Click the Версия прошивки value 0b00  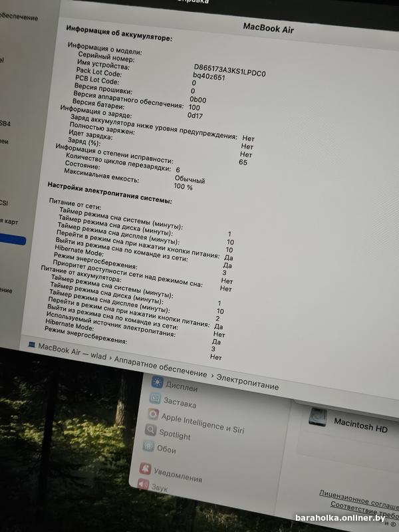point(198,99)
